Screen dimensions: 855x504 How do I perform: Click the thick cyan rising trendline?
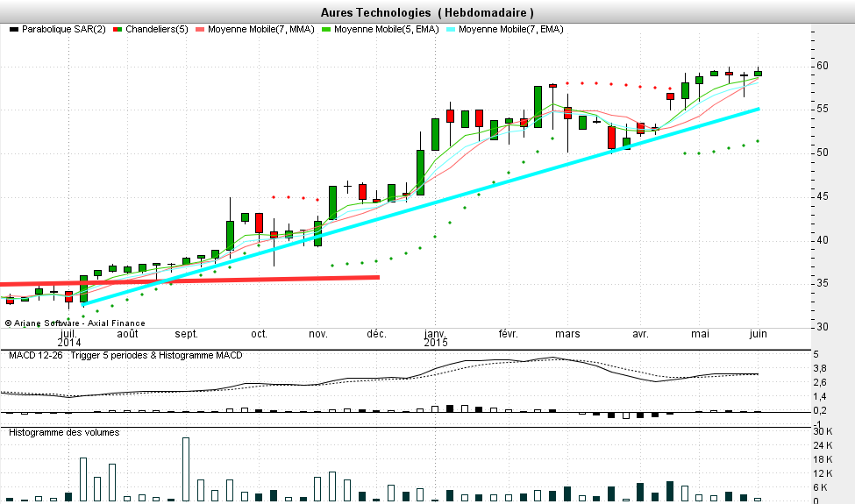pos(420,207)
